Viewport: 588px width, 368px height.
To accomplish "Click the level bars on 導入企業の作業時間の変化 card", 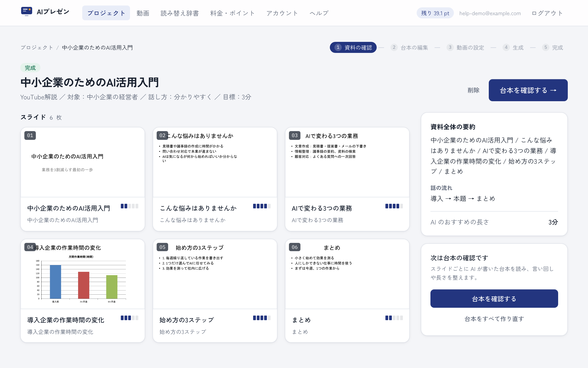I will [130, 318].
